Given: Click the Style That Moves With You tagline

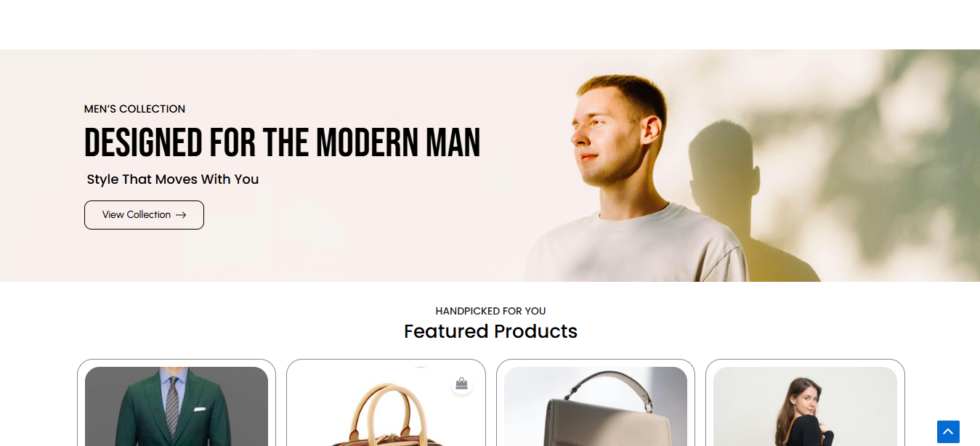Looking at the screenshot, I should click(x=173, y=179).
